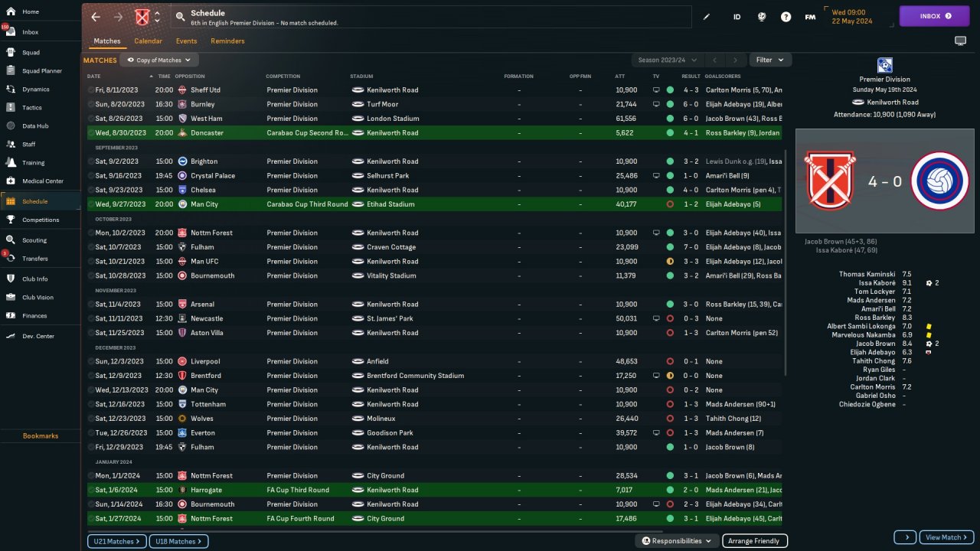The height and width of the screenshot is (551, 980).
Task: Open the Copy of Matches view dropdown
Action: click(159, 60)
